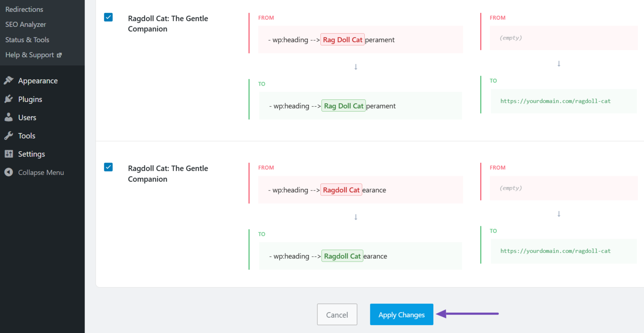Screen dimensions: 644x333
Task: Uncheck the Rag Doll Cat perament row checkbox
Action: [108, 17]
